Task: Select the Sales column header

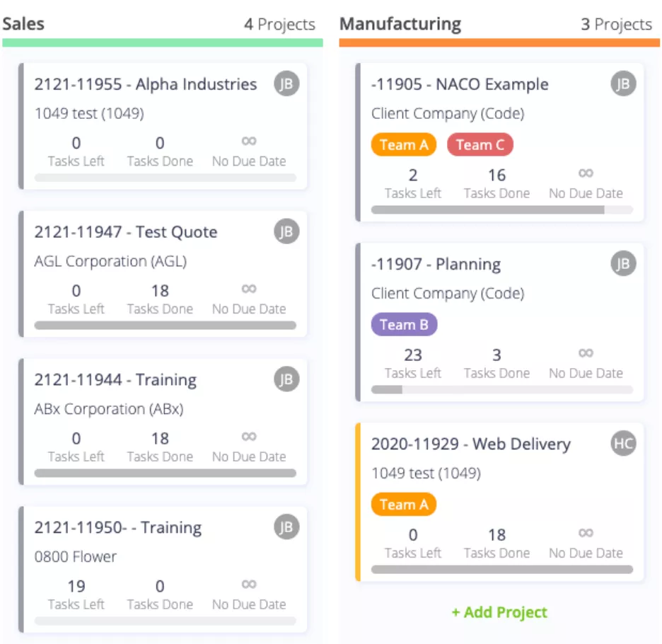Action: [23, 24]
